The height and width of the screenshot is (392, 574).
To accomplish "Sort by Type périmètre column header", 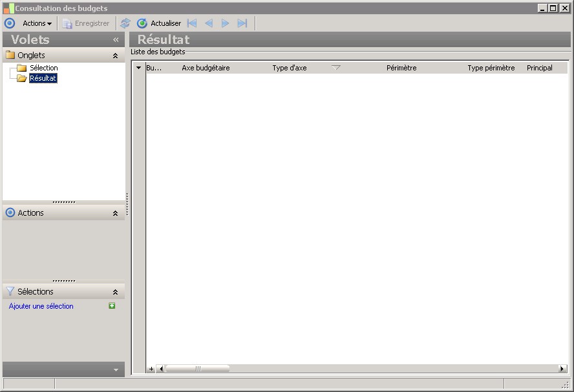I will point(491,68).
